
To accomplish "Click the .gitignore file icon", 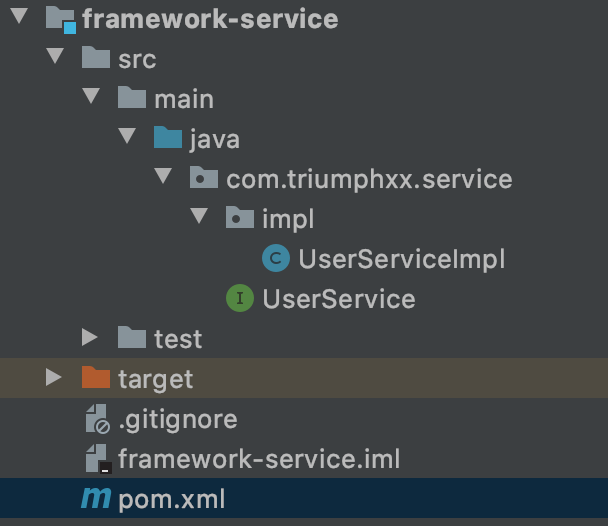I will click(x=97, y=418).
